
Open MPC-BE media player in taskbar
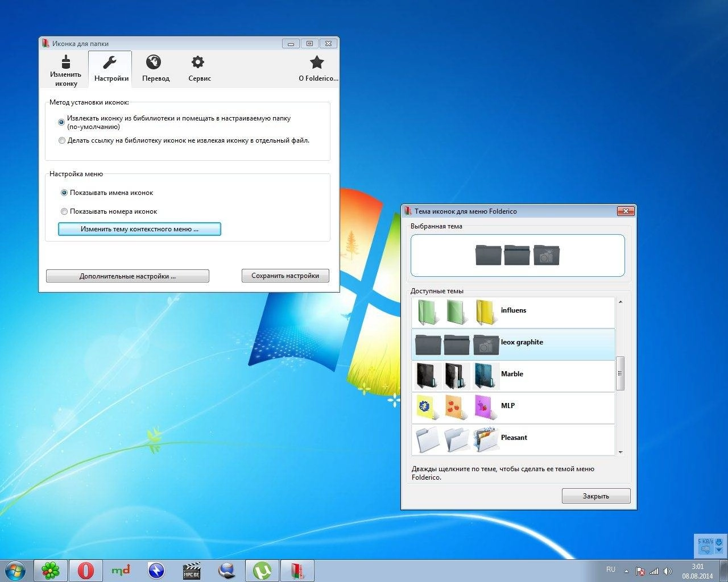click(x=192, y=570)
